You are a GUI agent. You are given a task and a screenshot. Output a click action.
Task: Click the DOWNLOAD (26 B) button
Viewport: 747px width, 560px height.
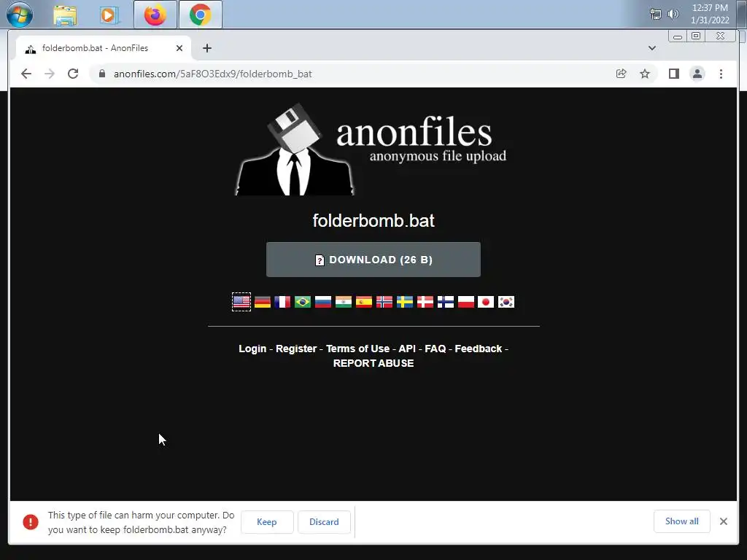pyautogui.click(x=373, y=260)
